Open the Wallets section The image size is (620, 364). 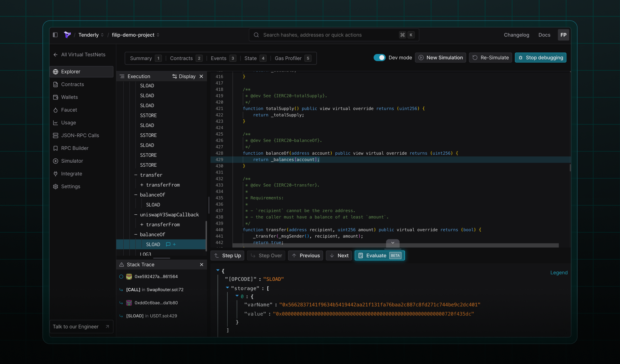[69, 97]
